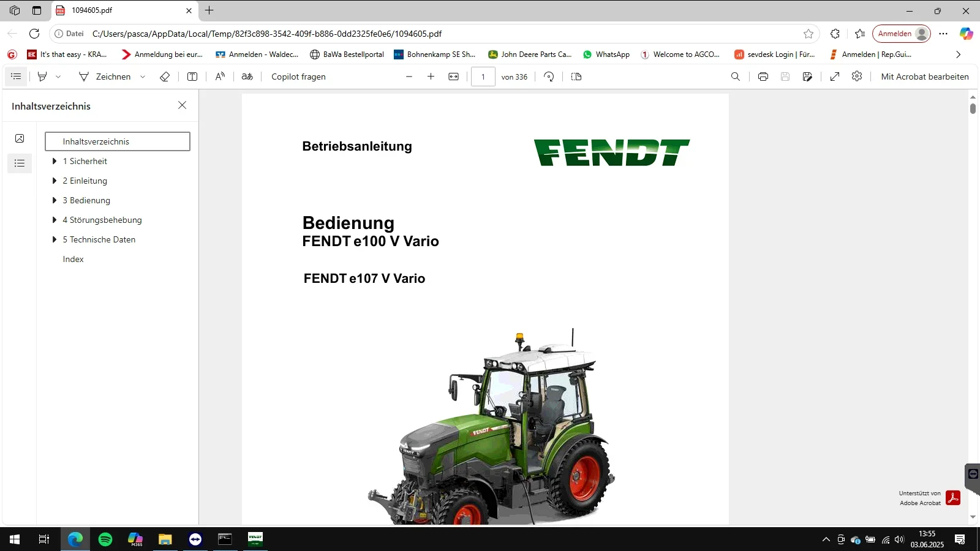Start read aloud for the PDF
Viewport: 980px width, 551px height.
[220, 77]
